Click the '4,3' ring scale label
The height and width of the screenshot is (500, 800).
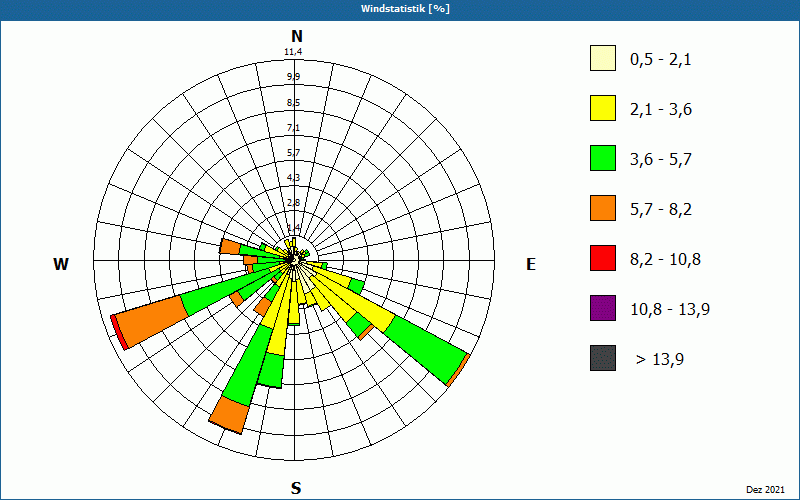(x=293, y=178)
